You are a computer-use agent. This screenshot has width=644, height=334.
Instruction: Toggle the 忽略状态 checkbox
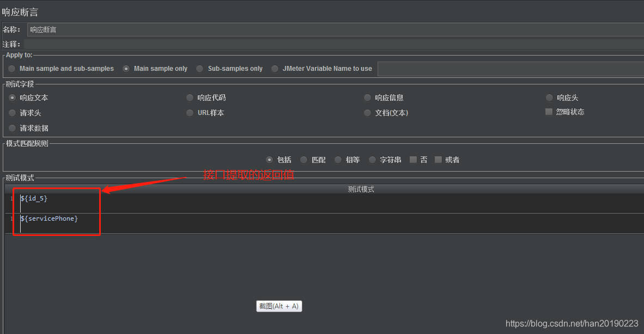point(549,112)
